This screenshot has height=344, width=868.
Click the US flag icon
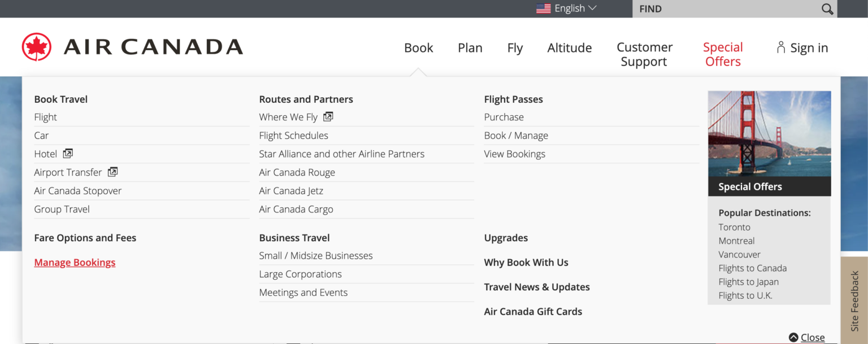tap(544, 8)
